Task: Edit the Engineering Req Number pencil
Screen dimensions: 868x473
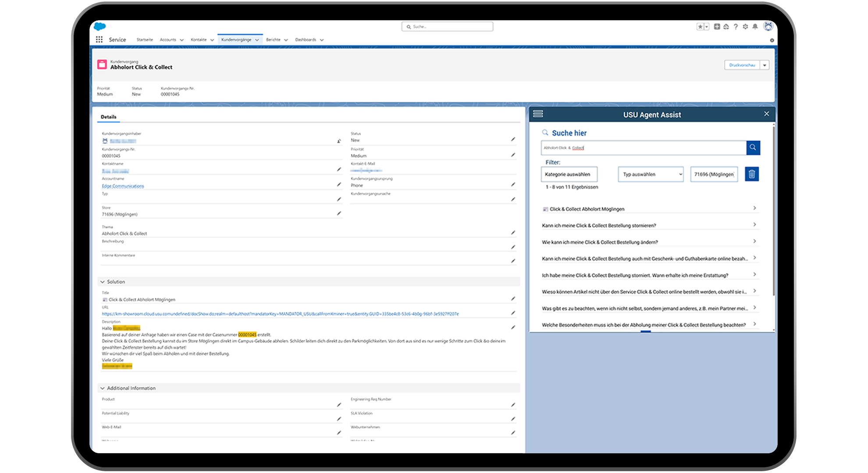Action: [x=513, y=405]
